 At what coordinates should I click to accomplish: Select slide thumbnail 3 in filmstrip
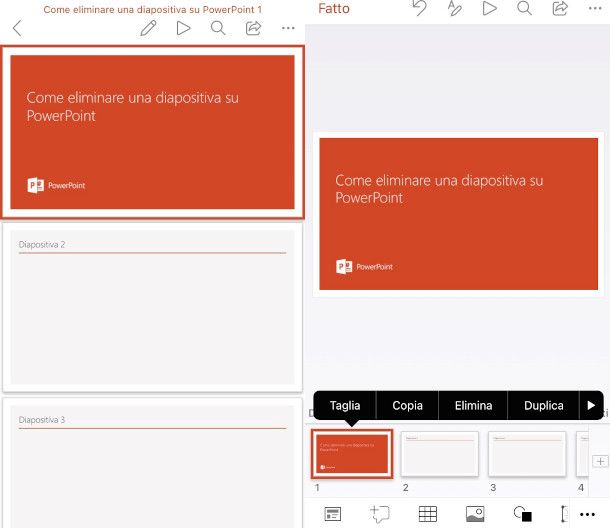point(527,454)
